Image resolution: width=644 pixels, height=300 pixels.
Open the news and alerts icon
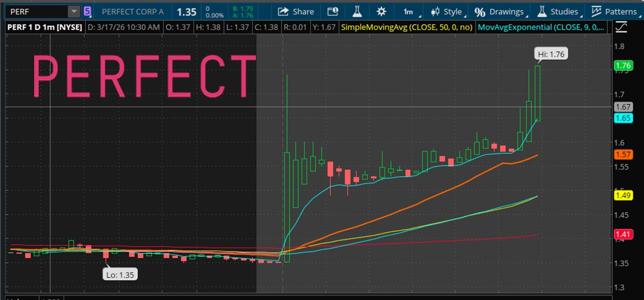pos(333,12)
